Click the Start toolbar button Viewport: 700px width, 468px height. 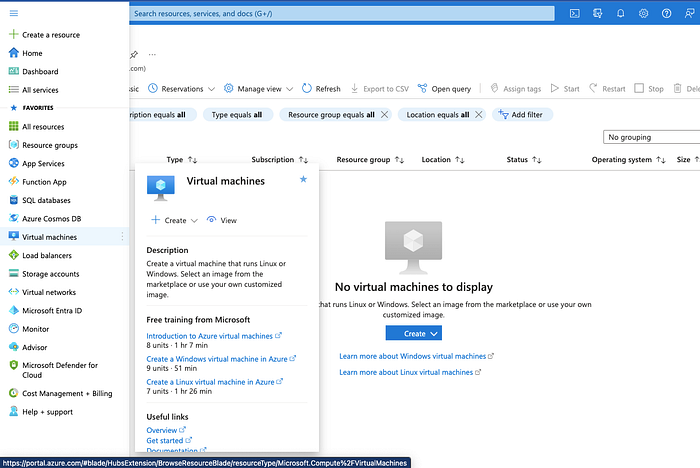tap(565, 89)
